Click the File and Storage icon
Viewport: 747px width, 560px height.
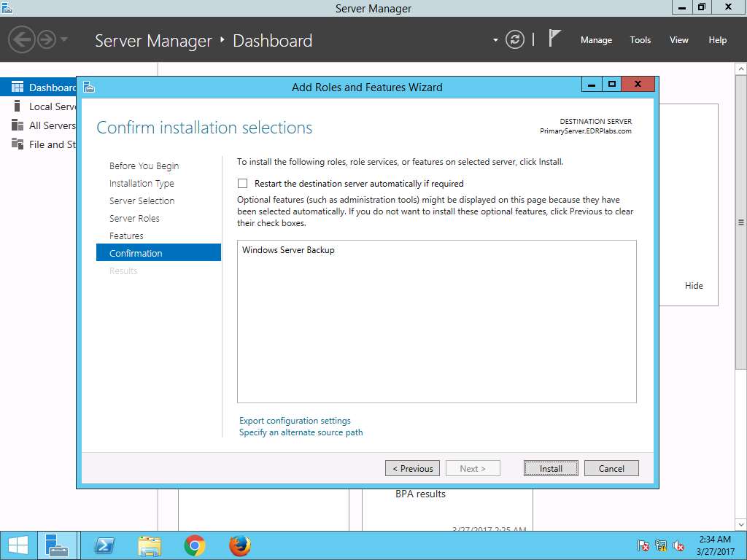point(18,144)
